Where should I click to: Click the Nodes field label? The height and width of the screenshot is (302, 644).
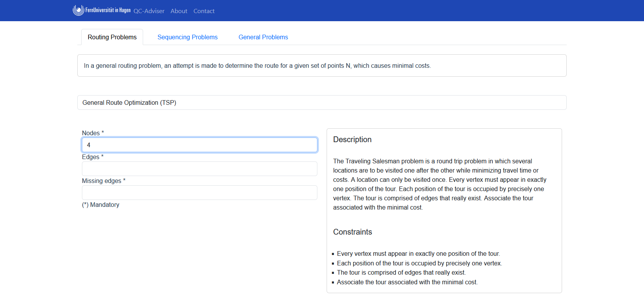pyautogui.click(x=91, y=133)
